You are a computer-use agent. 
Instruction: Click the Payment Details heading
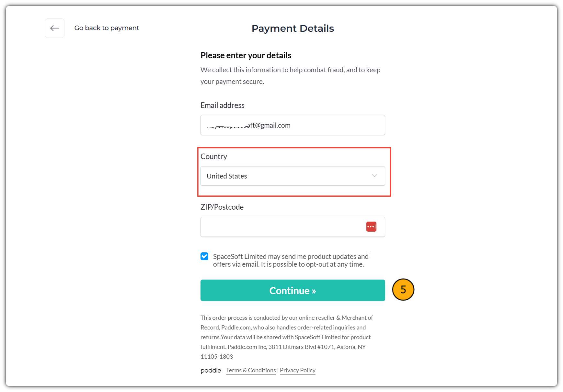293,29
